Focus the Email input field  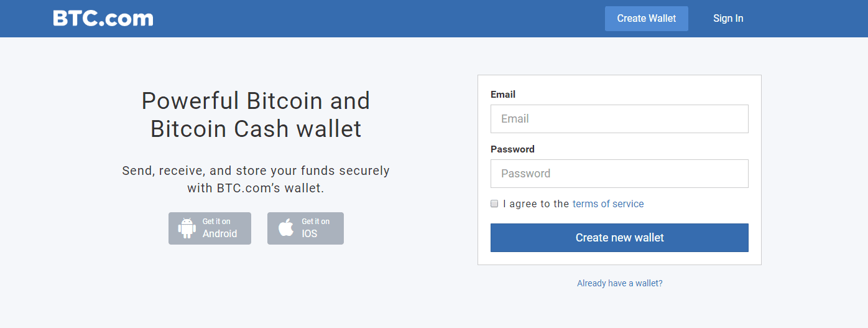tap(619, 119)
